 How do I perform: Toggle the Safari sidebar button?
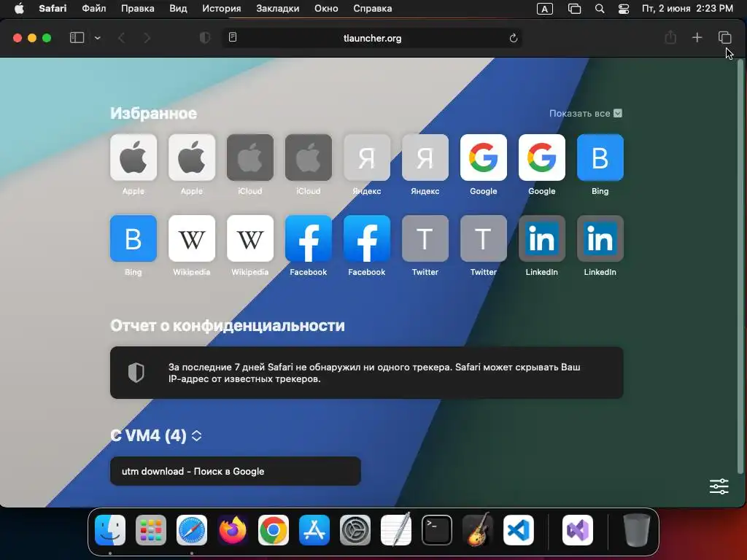pos(77,38)
